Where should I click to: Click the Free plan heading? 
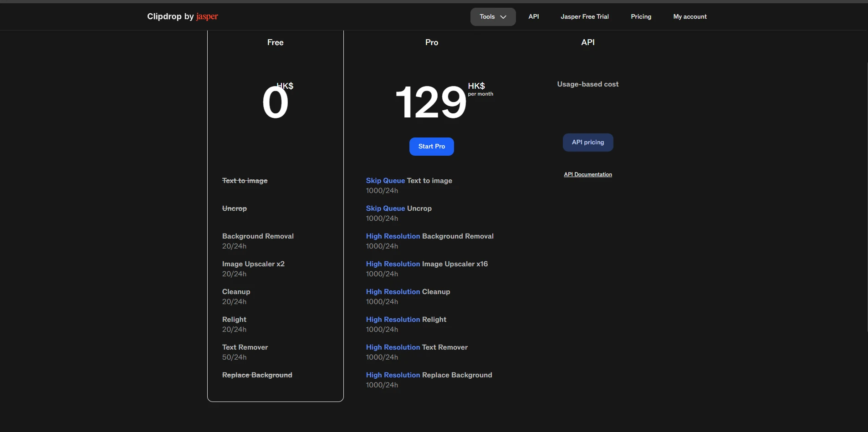pos(276,42)
